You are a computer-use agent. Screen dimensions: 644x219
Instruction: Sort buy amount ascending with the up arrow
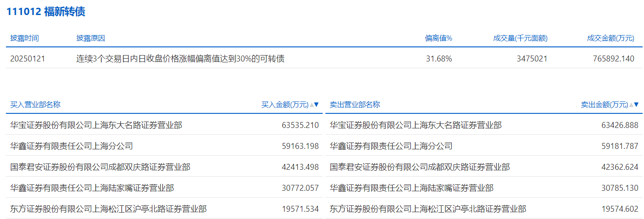pos(311,105)
